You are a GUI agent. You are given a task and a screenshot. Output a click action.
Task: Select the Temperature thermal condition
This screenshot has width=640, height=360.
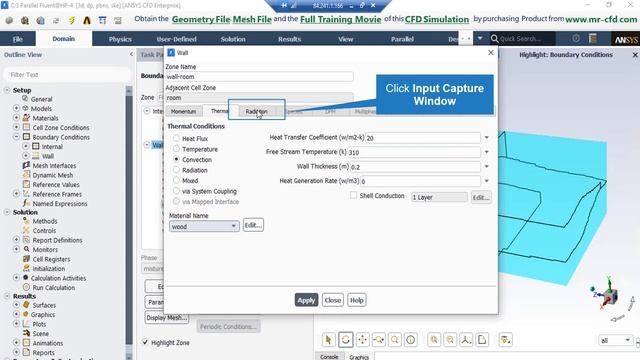click(x=176, y=149)
